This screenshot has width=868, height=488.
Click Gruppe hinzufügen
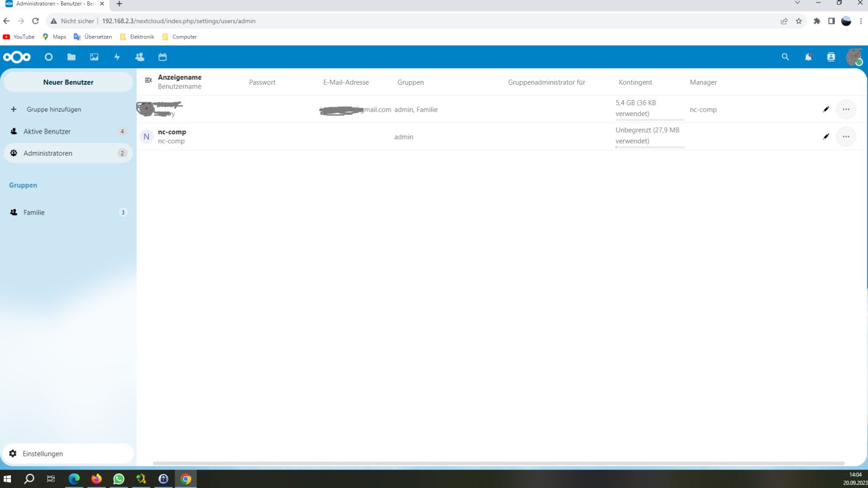point(53,109)
